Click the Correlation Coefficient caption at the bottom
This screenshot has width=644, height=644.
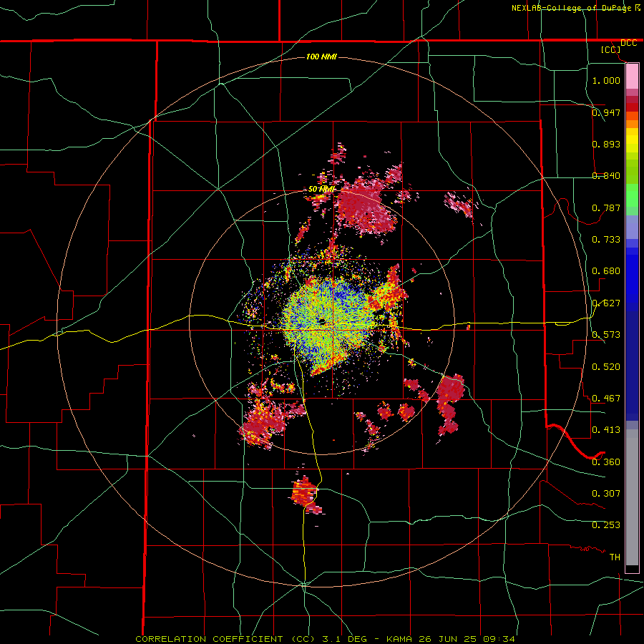click(324, 639)
